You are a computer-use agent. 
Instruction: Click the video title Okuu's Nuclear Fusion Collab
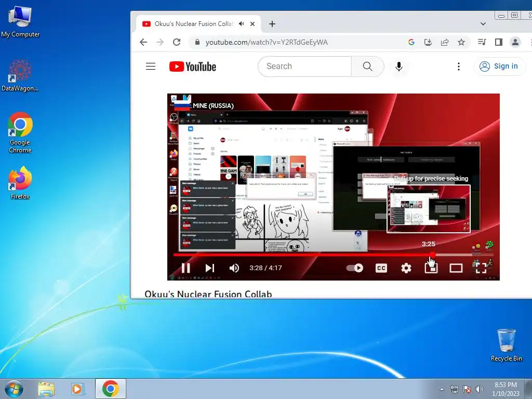(x=208, y=294)
